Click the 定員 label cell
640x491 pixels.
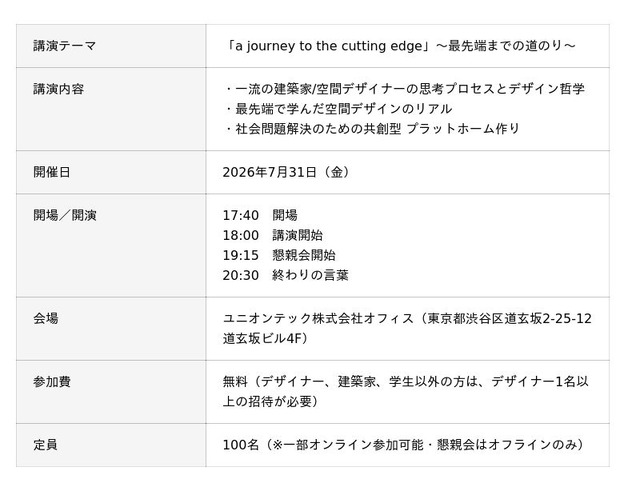tap(111, 445)
